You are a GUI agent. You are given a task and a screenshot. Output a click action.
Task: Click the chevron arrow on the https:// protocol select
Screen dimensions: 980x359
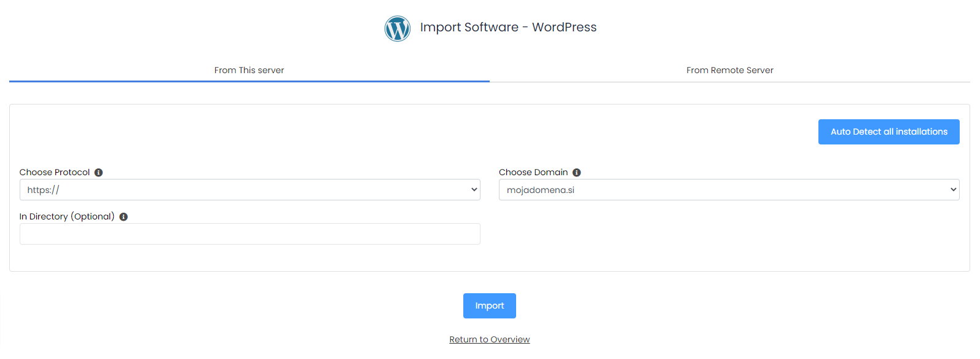(474, 190)
